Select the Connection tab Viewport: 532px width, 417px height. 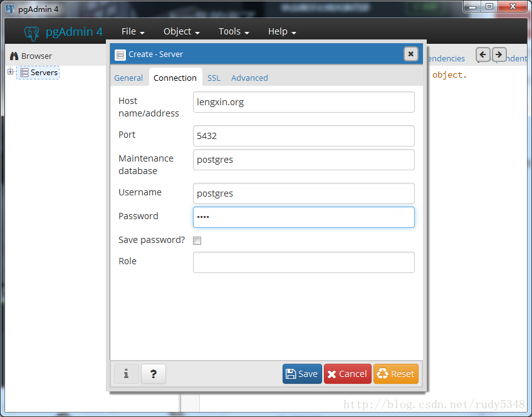(175, 78)
